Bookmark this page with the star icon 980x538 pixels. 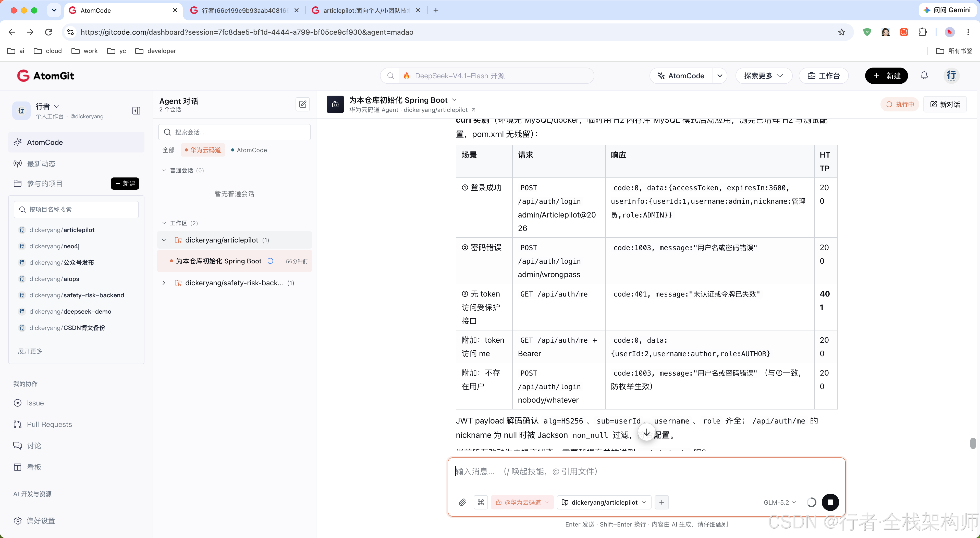841,32
